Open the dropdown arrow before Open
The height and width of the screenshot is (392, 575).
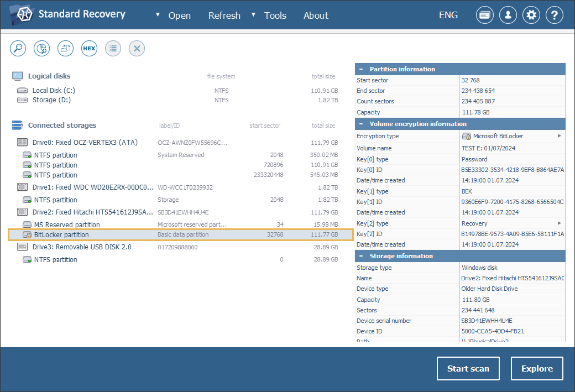tap(158, 15)
